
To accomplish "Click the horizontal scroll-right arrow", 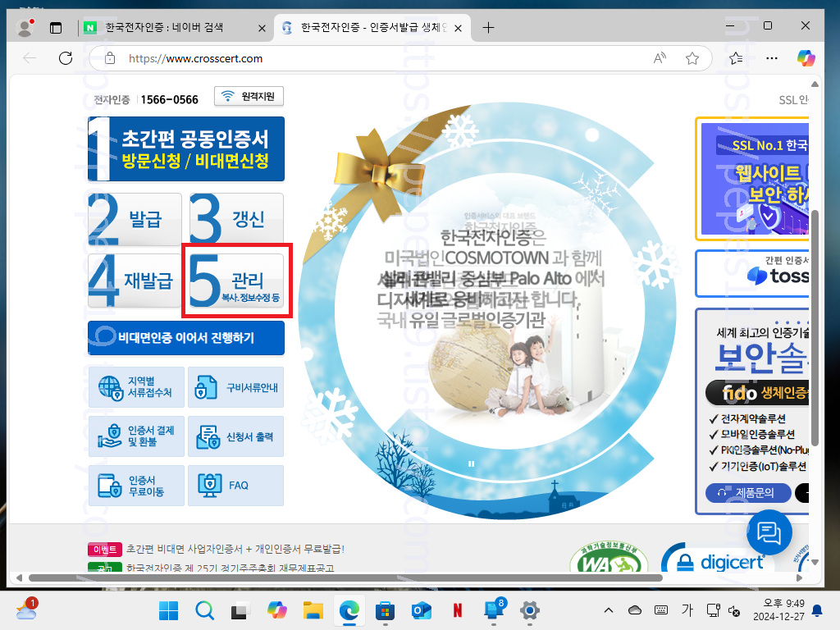I will coord(799,577).
